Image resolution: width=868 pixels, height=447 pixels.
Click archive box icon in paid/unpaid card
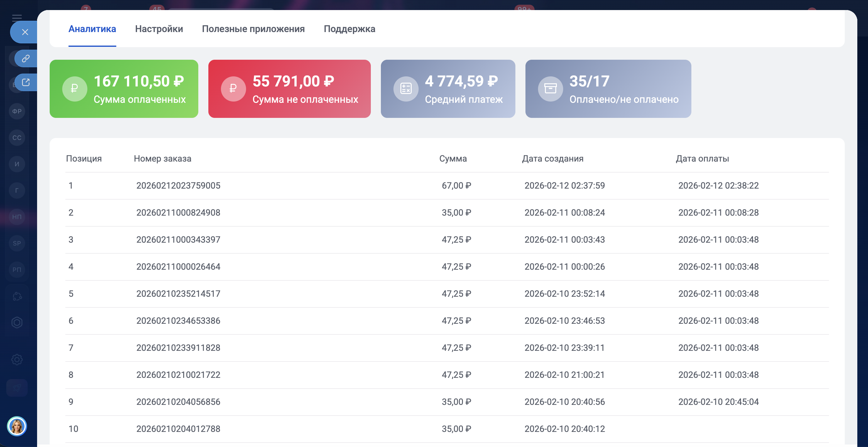(x=550, y=89)
